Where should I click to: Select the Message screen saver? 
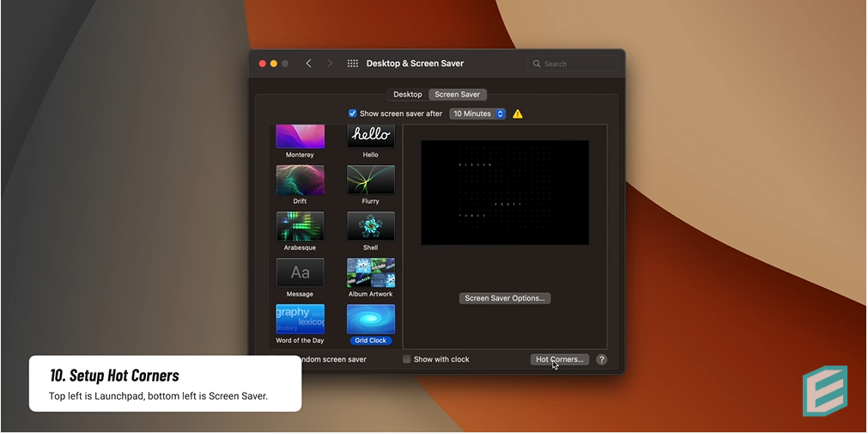coord(300,272)
